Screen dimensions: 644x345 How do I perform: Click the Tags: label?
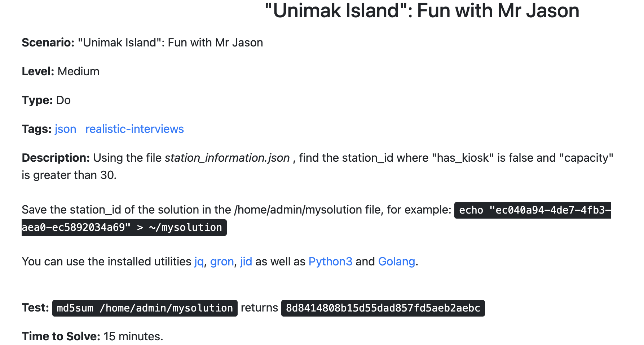[37, 129]
